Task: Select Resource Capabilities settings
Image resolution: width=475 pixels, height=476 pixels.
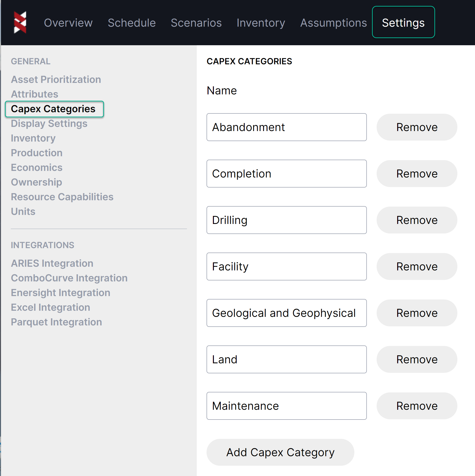Action: [x=62, y=197]
